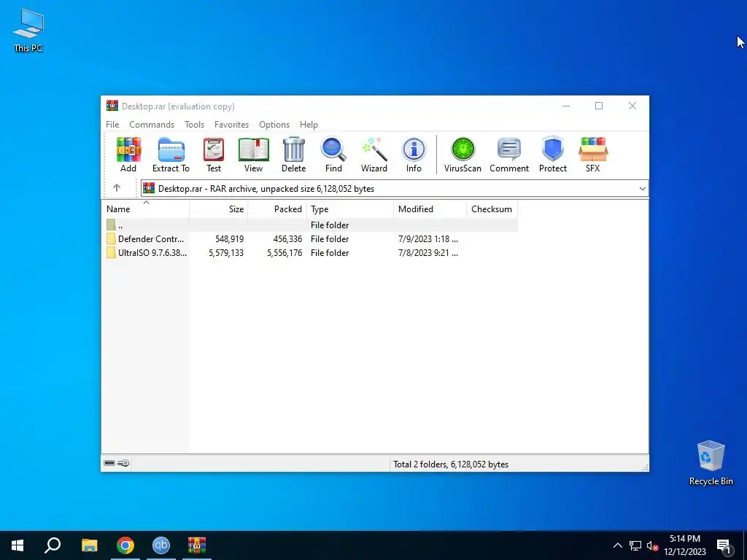747x560 pixels.
Task: Open File Explorer from the taskbar
Action: pyautogui.click(x=89, y=545)
